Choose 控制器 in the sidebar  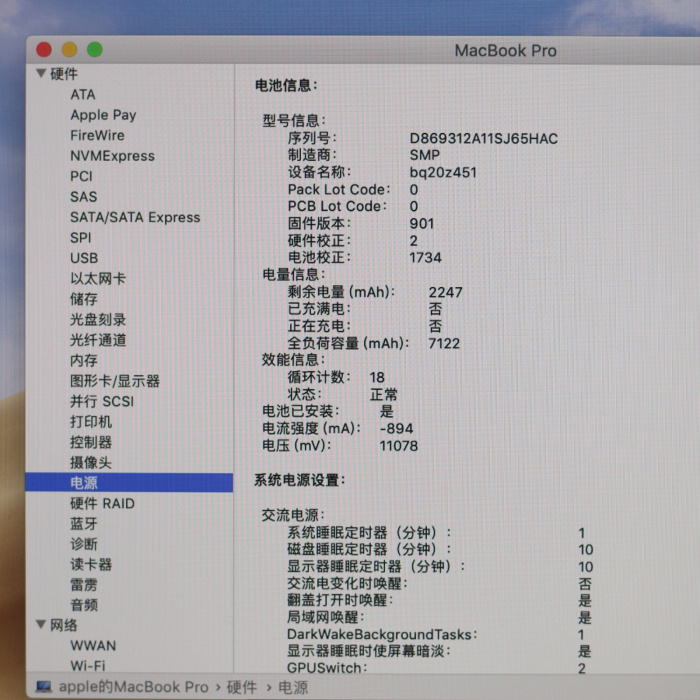(91, 442)
